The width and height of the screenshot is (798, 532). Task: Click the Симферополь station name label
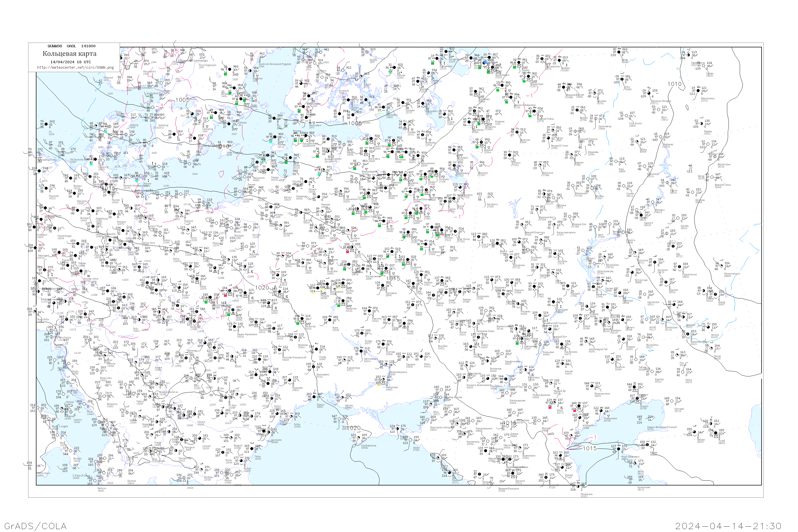[x=369, y=446]
